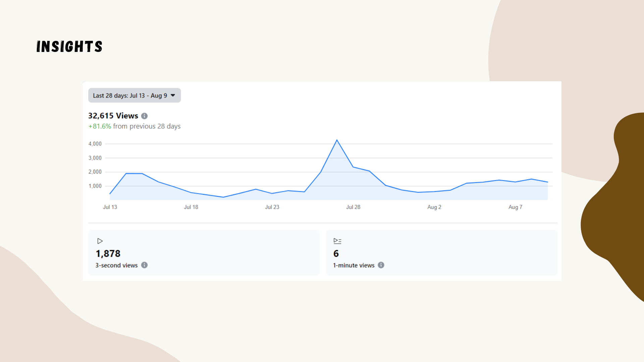Click the play-list icon above the 6 count
644x362 pixels.
[x=337, y=241]
